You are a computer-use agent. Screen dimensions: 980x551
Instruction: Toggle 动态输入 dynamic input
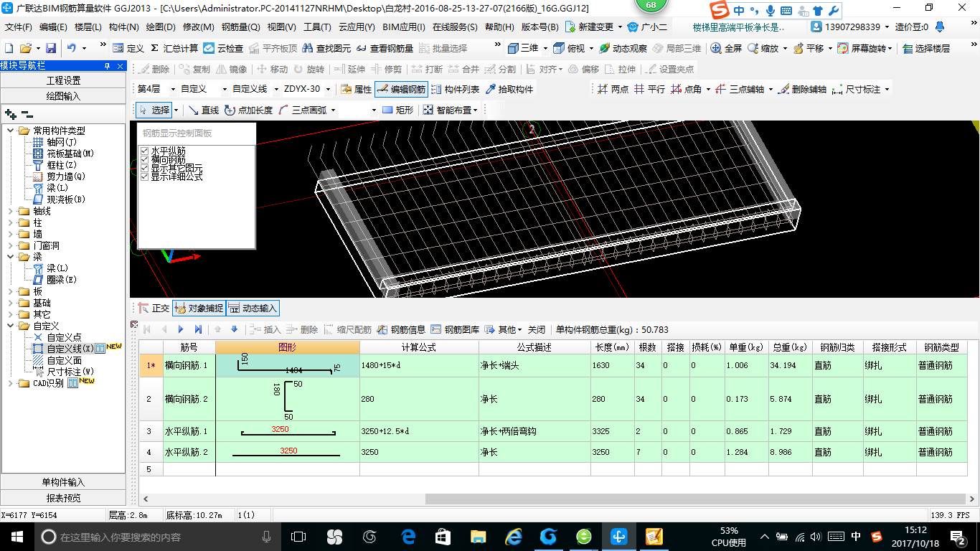253,308
